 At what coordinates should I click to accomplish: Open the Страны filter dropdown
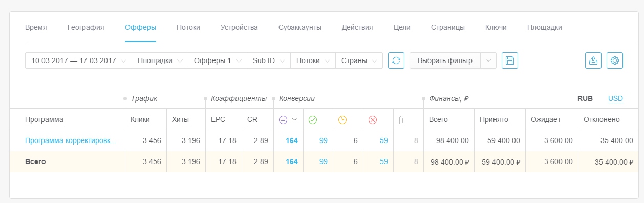[x=359, y=60]
